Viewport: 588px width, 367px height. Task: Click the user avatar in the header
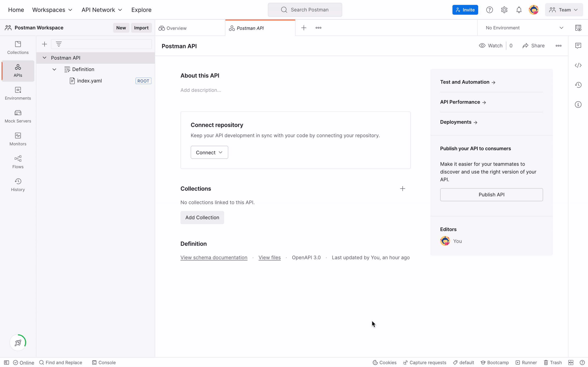click(x=533, y=10)
